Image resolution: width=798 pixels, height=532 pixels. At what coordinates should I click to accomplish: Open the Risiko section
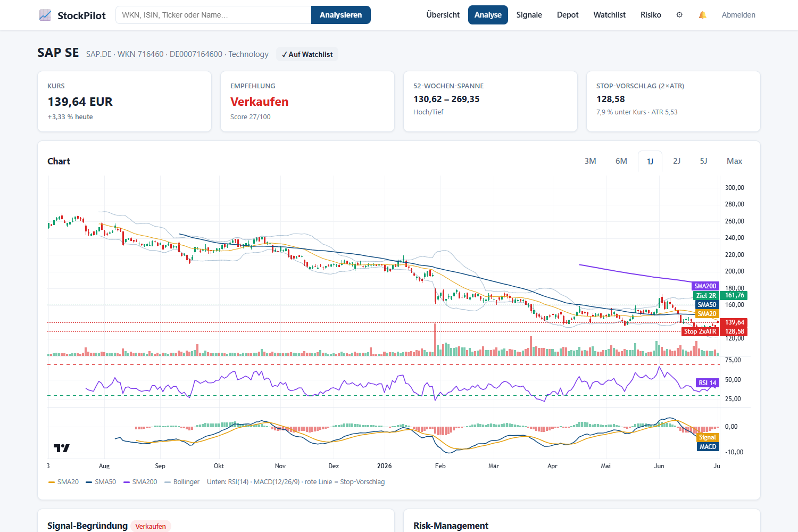pos(651,15)
